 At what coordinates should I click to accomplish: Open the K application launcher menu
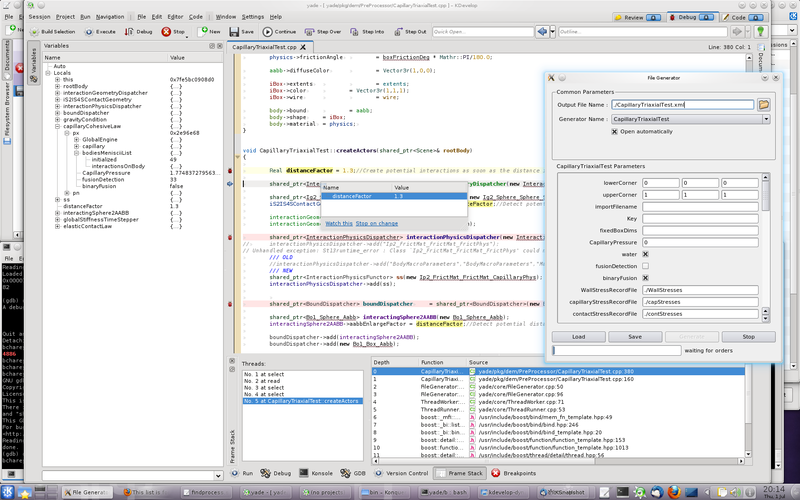[9, 492]
